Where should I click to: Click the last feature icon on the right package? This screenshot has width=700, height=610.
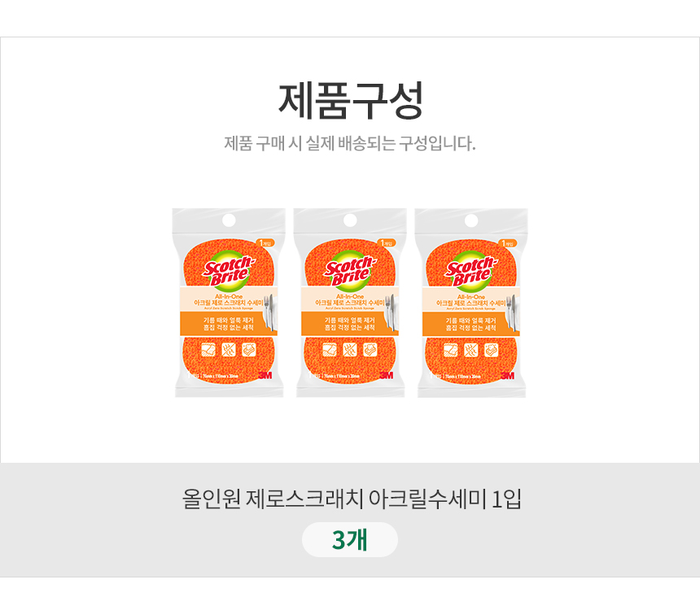[x=492, y=350]
